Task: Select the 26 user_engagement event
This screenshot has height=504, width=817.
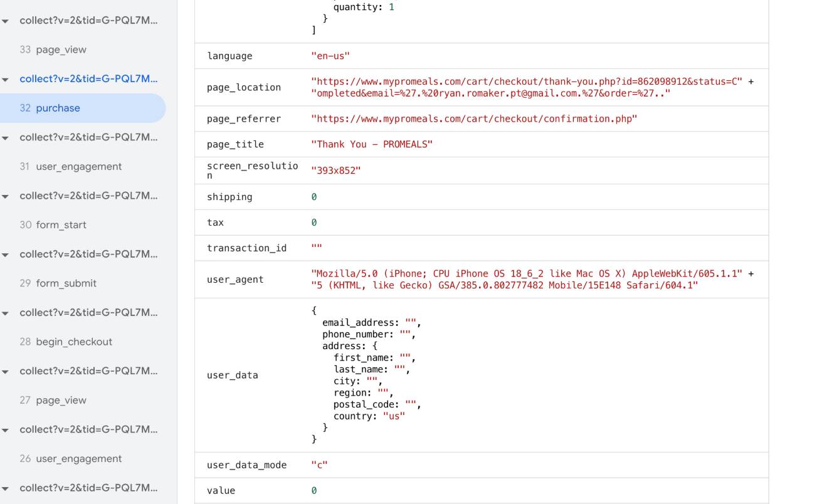Action: point(70,458)
